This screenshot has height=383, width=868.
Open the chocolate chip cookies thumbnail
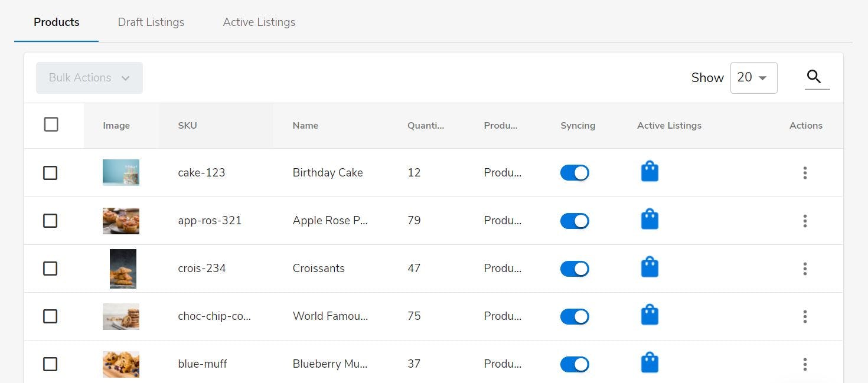pos(121,316)
